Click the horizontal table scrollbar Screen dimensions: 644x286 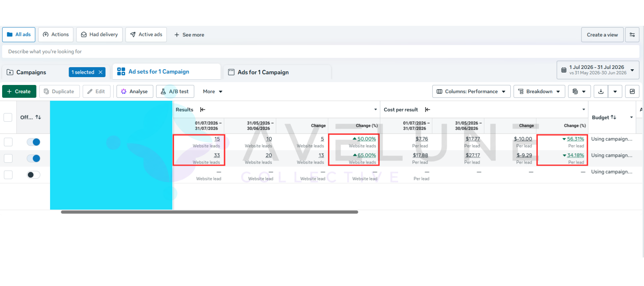coord(209,212)
